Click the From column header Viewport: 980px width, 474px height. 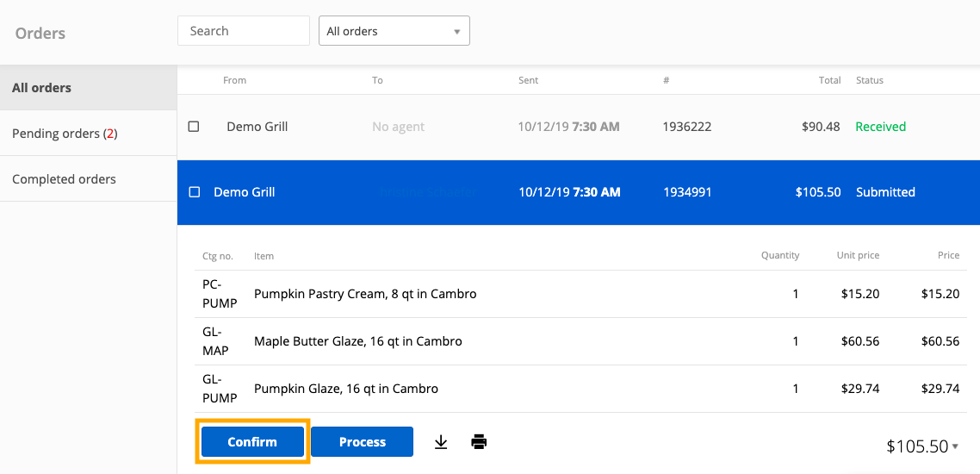click(234, 80)
